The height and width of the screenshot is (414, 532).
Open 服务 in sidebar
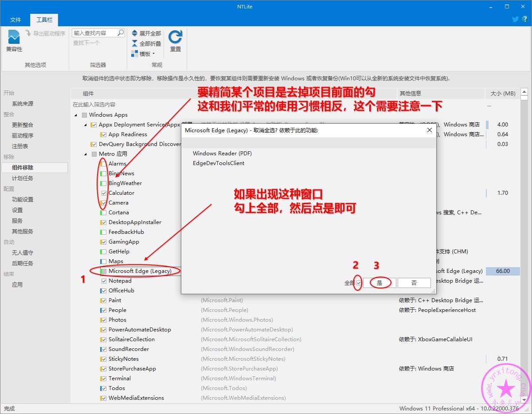pos(17,221)
